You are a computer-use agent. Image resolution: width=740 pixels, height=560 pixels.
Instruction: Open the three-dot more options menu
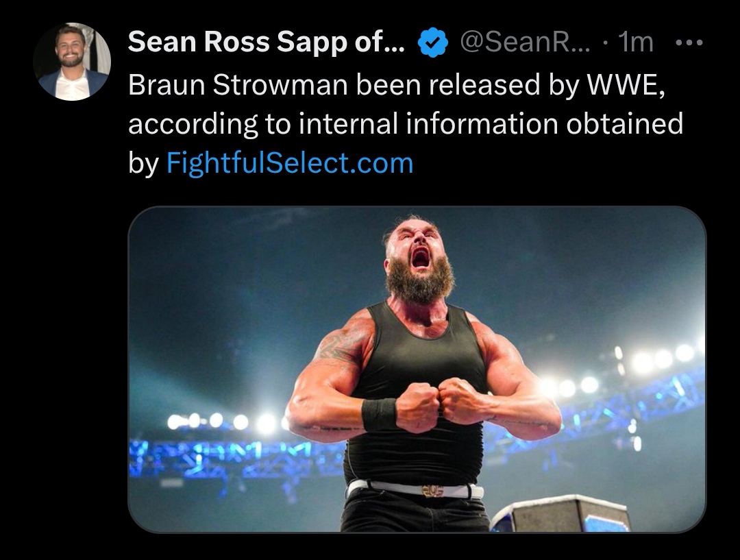click(689, 44)
